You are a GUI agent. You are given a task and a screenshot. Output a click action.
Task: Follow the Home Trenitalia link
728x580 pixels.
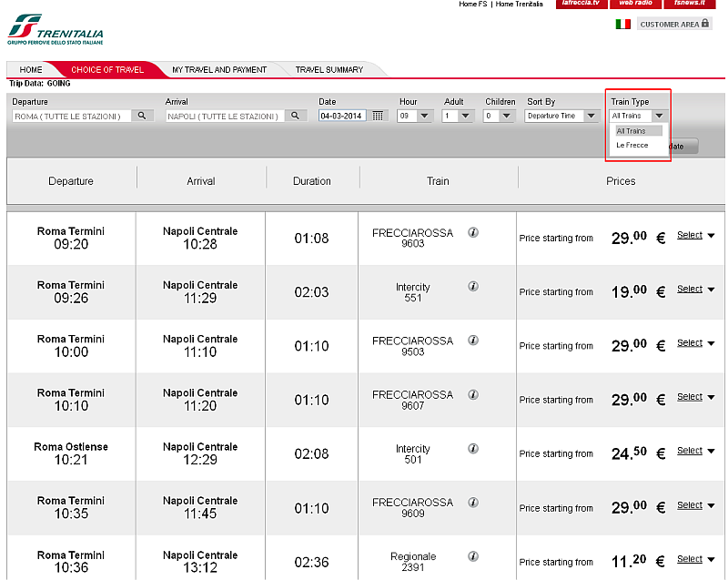(x=519, y=5)
